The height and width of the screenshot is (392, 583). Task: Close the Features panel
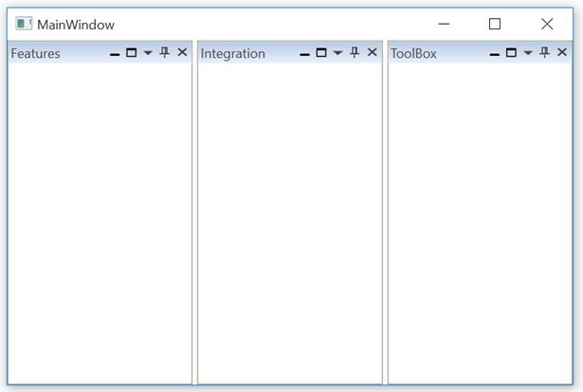click(182, 52)
